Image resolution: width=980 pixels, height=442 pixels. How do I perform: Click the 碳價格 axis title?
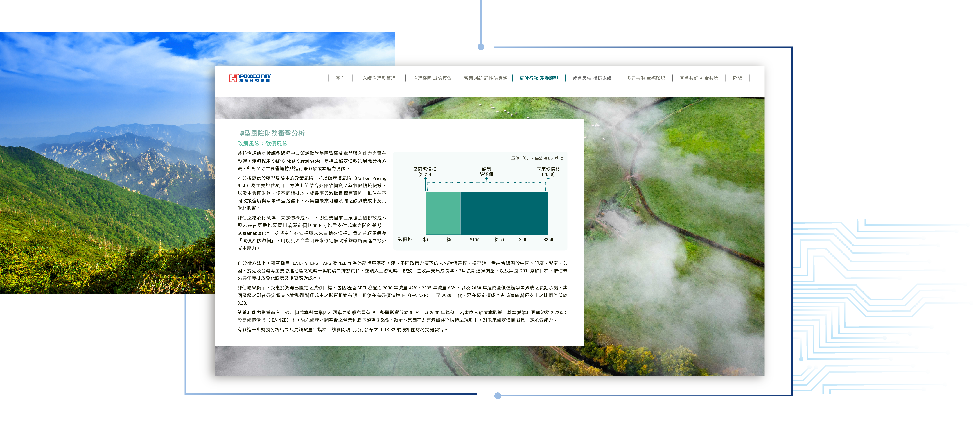coord(405,239)
